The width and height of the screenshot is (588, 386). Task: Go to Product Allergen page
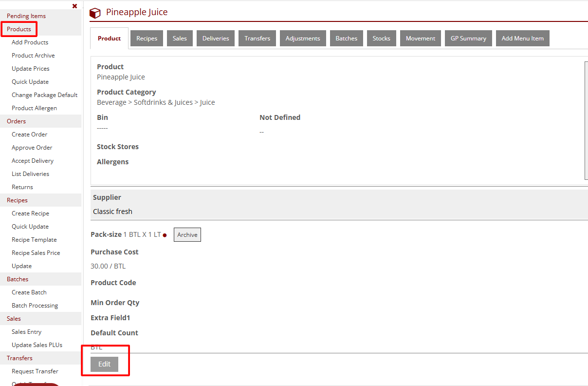click(x=34, y=108)
